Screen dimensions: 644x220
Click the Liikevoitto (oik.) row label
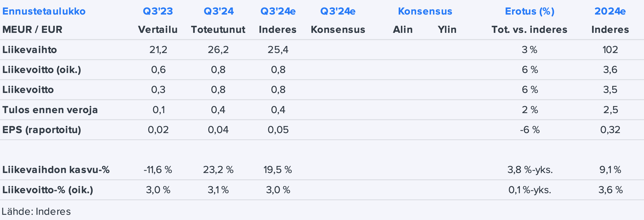(x=42, y=70)
